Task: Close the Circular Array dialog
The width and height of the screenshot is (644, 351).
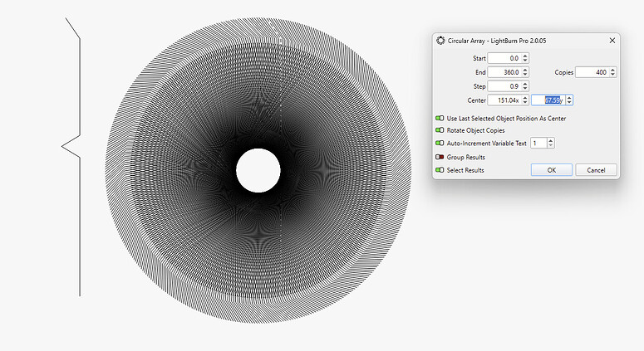Action: click(612, 41)
